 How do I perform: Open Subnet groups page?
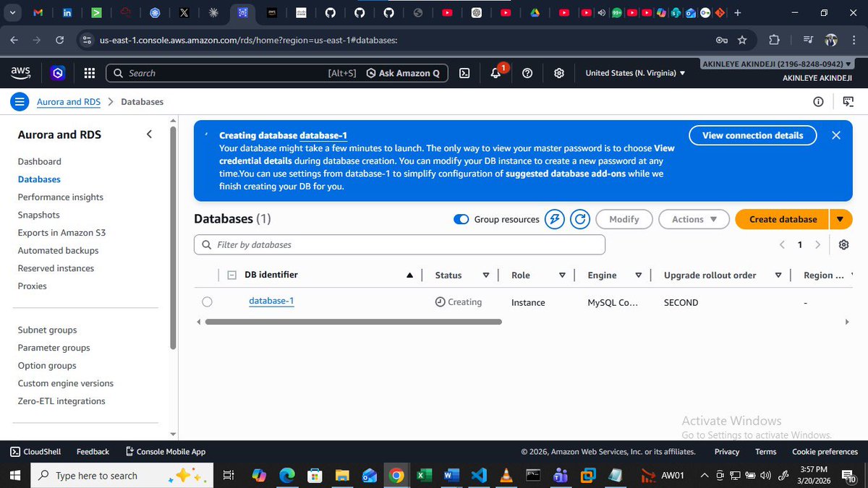pyautogui.click(x=48, y=330)
